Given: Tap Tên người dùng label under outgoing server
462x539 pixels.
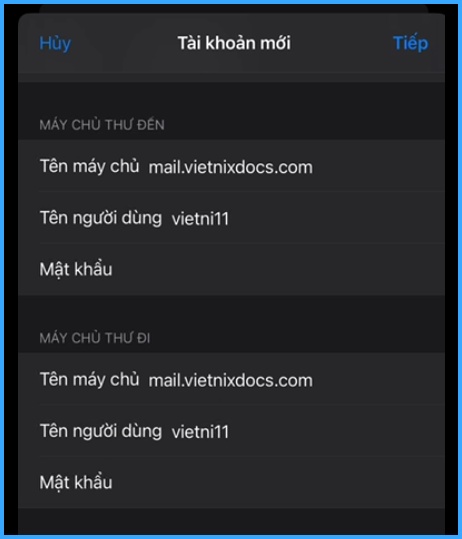Looking at the screenshot, I should pos(101,431).
